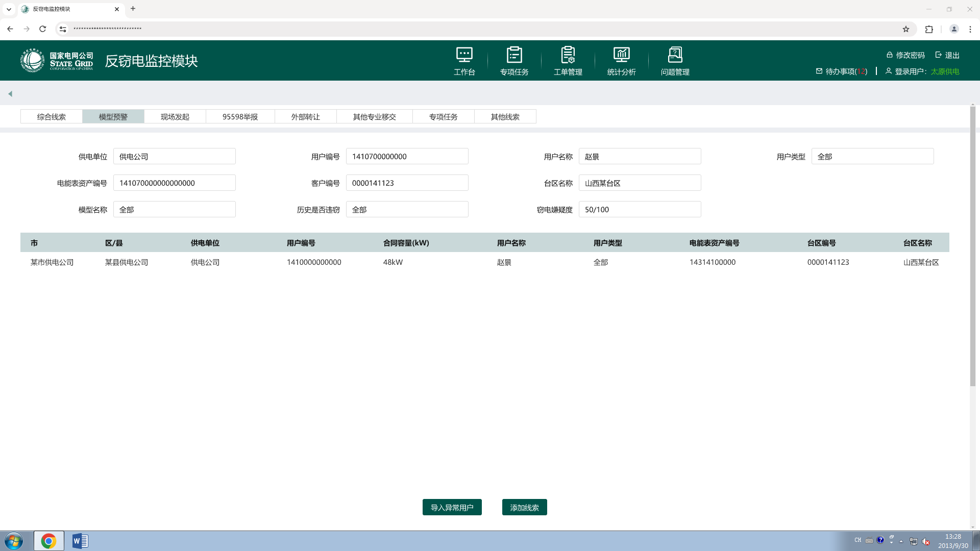This screenshot has width=980, height=551.
Task: Open the 问题管理 issue management icon
Action: [675, 55]
